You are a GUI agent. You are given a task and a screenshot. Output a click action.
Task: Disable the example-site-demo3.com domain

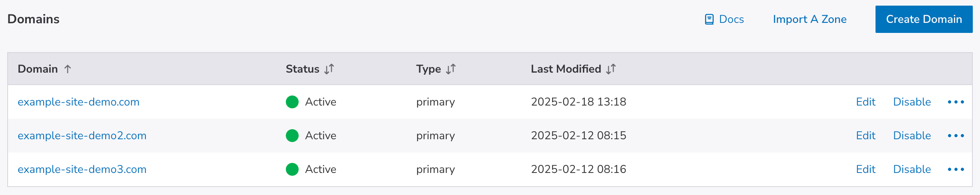[912, 169]
